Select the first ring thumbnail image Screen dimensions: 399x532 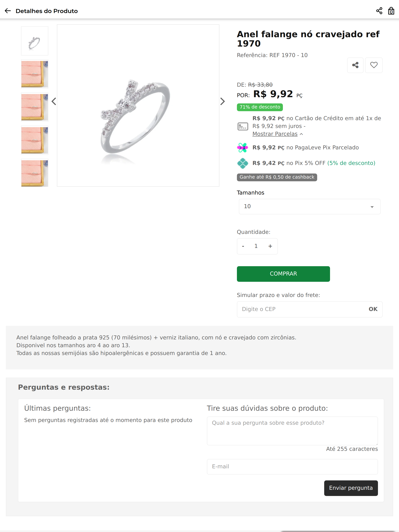click(x=35, y=41)
